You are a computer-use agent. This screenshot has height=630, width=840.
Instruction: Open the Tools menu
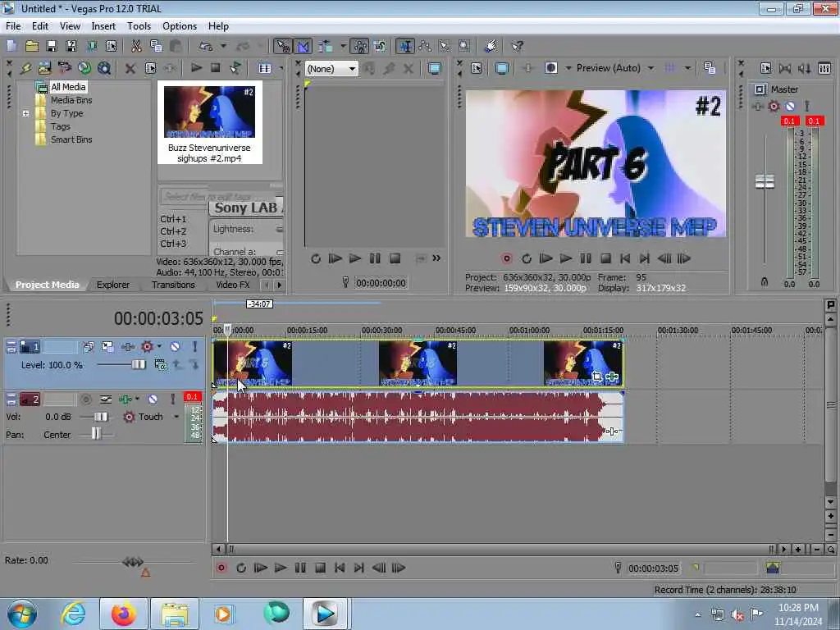tap(139, 26)
